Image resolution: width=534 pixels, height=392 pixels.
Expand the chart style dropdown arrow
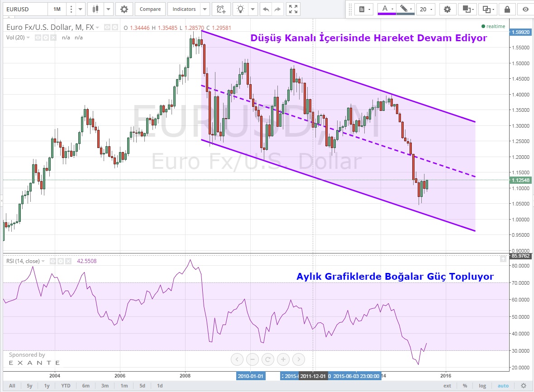point(108,9)
